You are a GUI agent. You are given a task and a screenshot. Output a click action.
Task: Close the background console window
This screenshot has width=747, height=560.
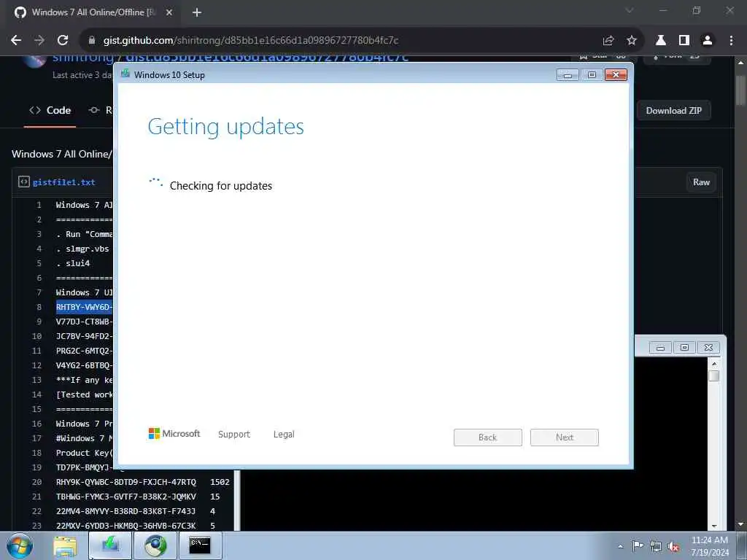point(708,348)
